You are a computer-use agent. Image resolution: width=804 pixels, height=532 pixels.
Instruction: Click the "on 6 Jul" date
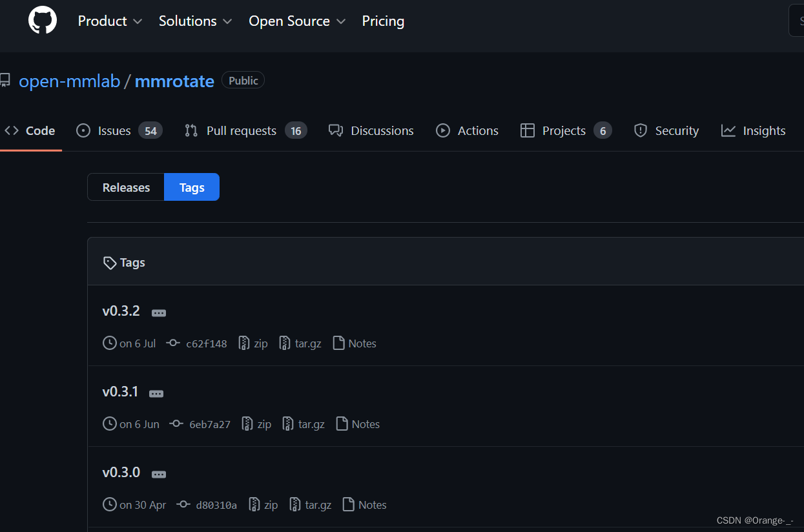[x=138, y=343]
